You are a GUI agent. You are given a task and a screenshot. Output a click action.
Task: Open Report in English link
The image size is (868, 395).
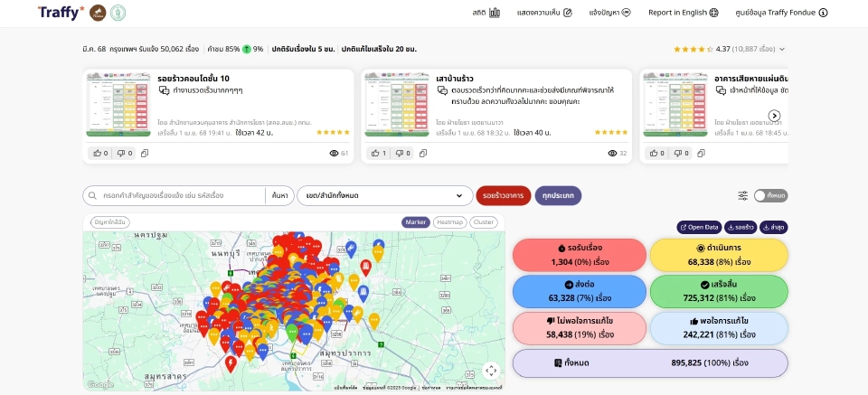tap(683, 13)
